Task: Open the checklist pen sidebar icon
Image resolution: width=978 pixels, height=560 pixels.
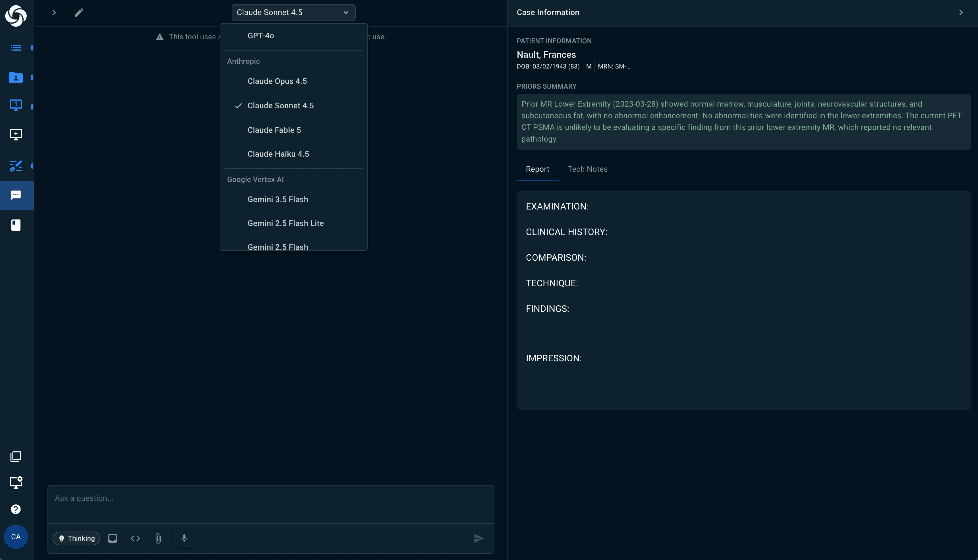Action: click(16, 166)
